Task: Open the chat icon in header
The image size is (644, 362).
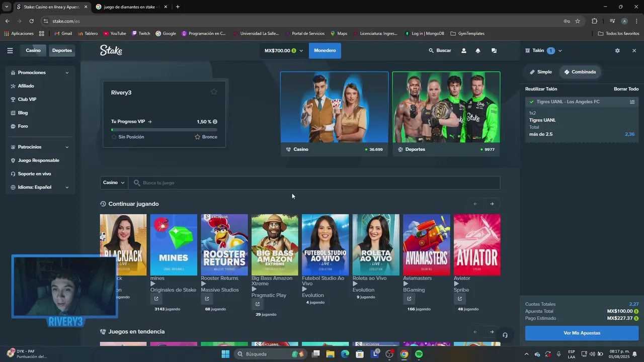Action: tap(494, 51)
